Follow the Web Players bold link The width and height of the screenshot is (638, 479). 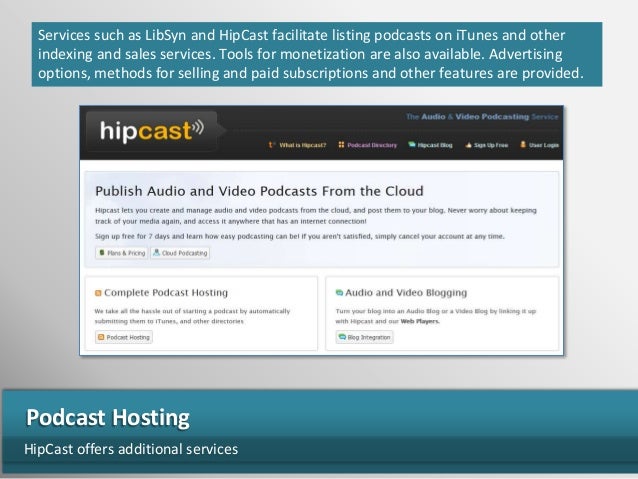click(x=420, y=322)
